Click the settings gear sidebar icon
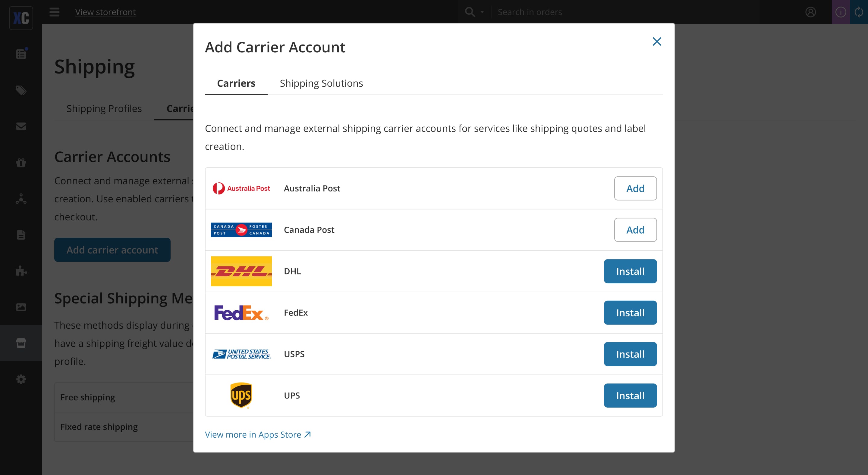This screenshot has height=475, width=868. coord(21,379)
